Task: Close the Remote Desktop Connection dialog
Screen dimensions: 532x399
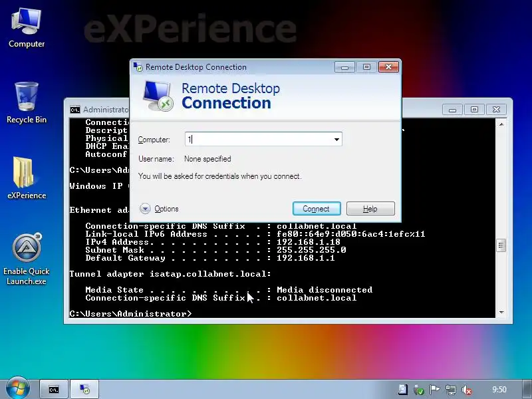Action: [x=388, y=67]
